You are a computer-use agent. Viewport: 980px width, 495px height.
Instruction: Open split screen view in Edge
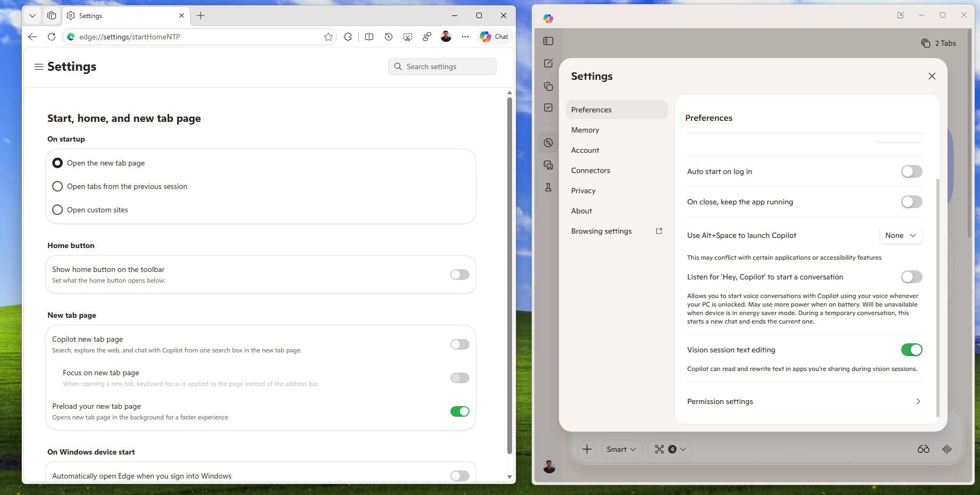coord(369,36)
